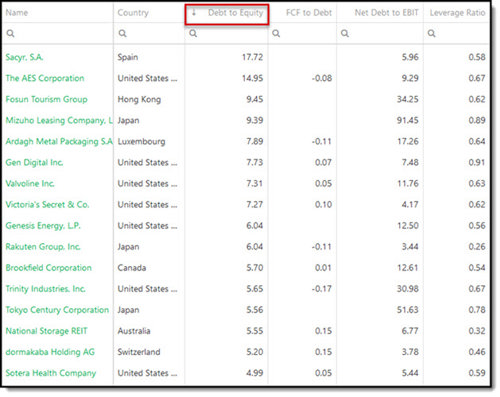The width and height of the screenshot is (500, 397).
Task: Click the search icon under Leverage Ratio
Action: (x=431, y=33)
